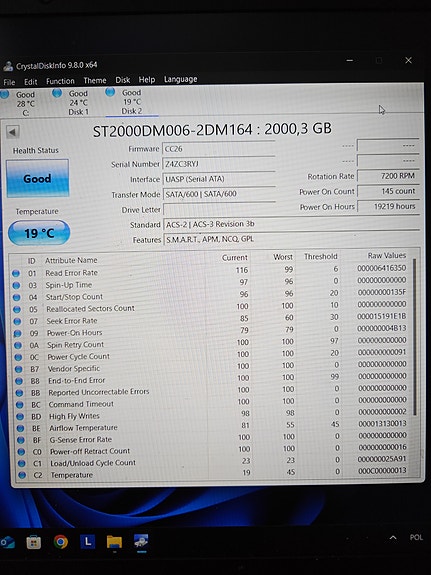Select the C: drive tab

(21, 103)
